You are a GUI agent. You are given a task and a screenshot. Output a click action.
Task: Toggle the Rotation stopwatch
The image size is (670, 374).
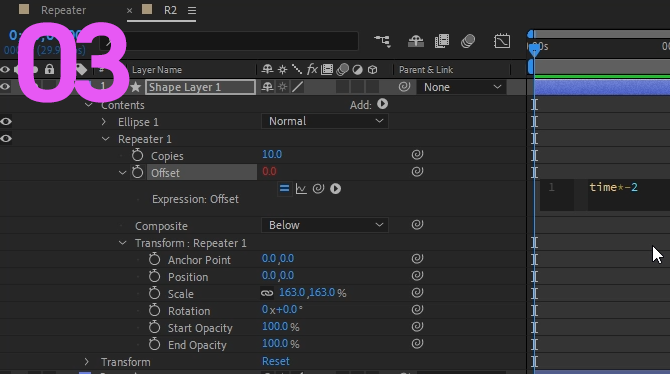click(x=154, y=310)
